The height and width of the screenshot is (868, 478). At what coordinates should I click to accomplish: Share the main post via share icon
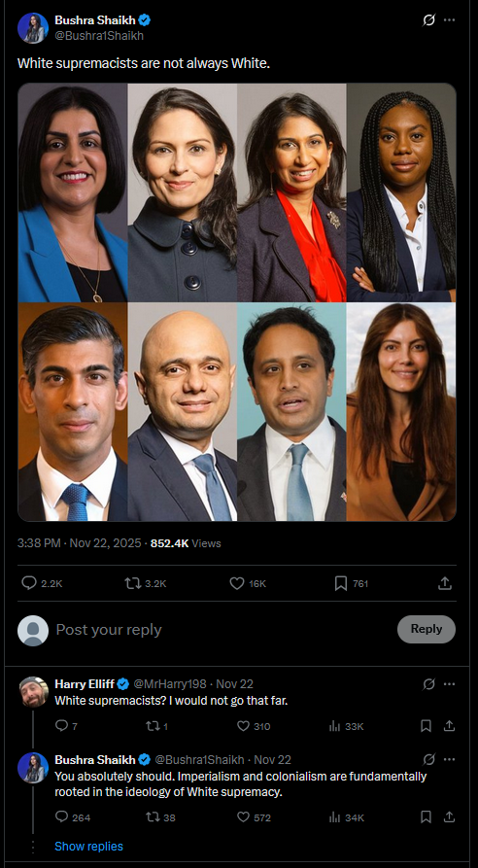click(445, 583)
